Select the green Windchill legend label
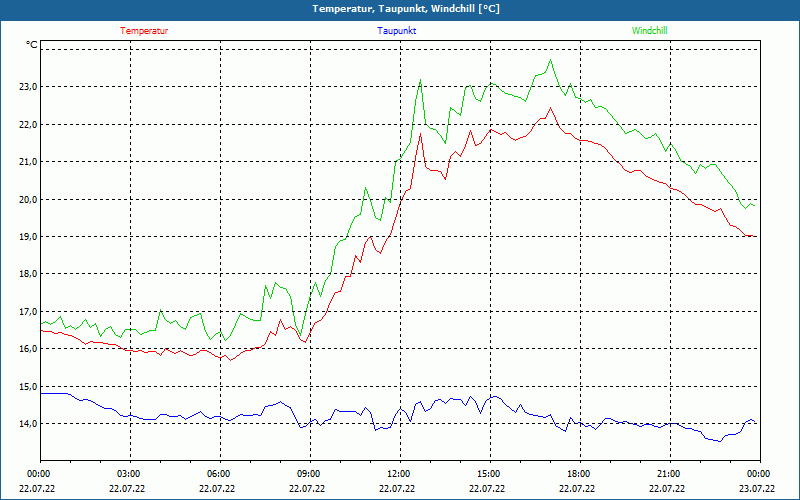This screenshot has width=800, height=500. pyautogui.click(x=649, y=31)
